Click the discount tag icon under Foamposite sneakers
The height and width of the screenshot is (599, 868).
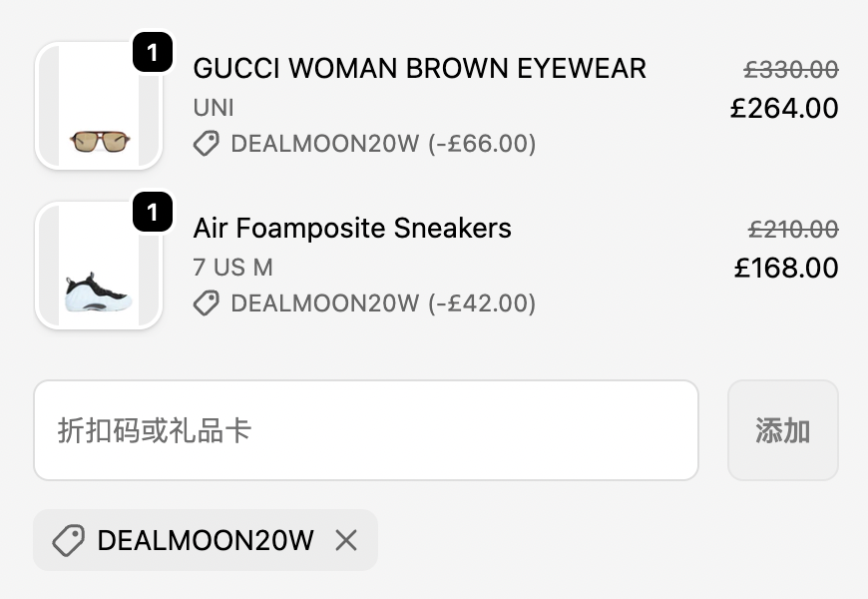207,303
